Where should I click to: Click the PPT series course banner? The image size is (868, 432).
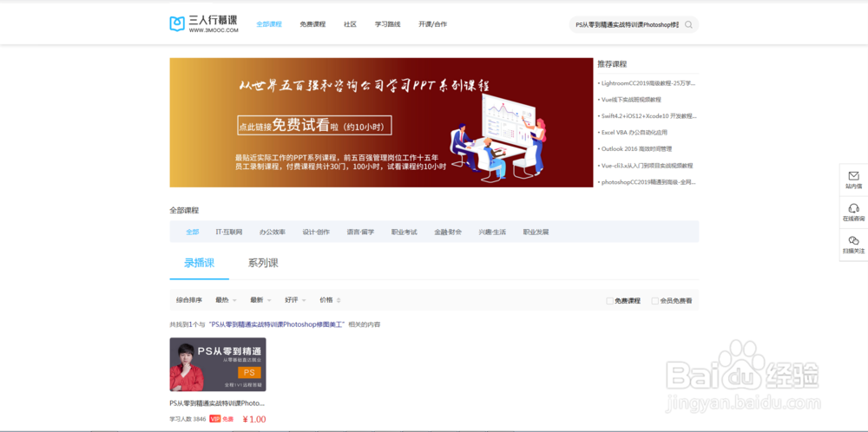tap(381, 123)
